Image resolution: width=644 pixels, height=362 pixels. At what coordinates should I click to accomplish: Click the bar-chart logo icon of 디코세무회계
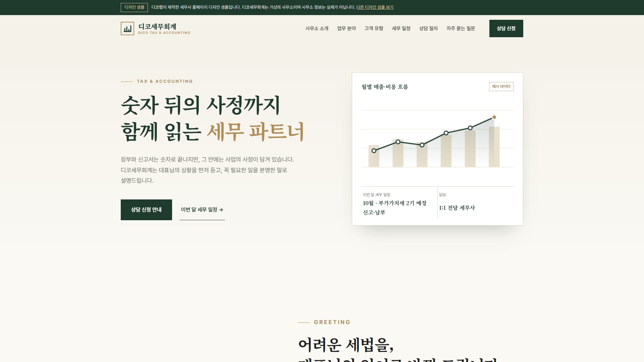[x=127, y=28]
